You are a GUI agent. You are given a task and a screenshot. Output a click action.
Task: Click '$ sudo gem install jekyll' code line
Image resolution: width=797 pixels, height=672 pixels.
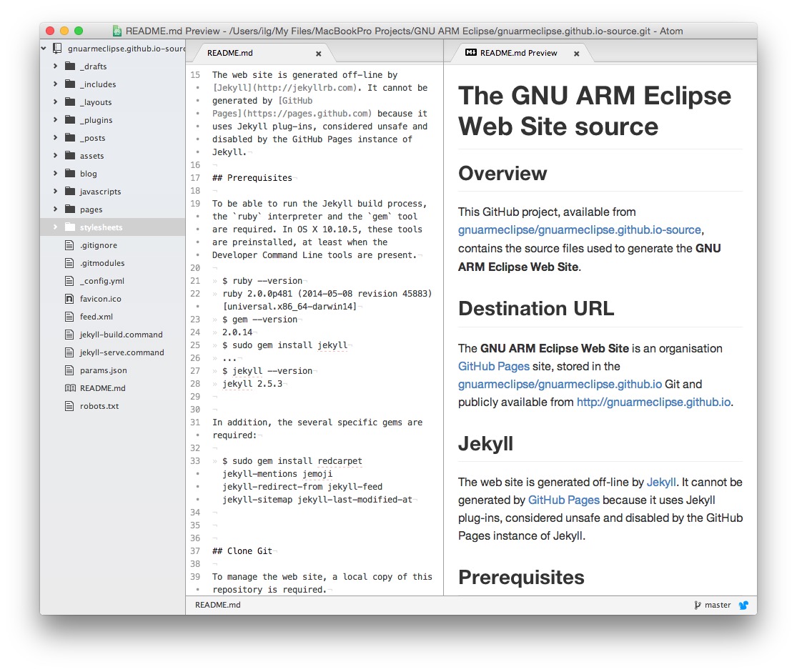point(285,345)
